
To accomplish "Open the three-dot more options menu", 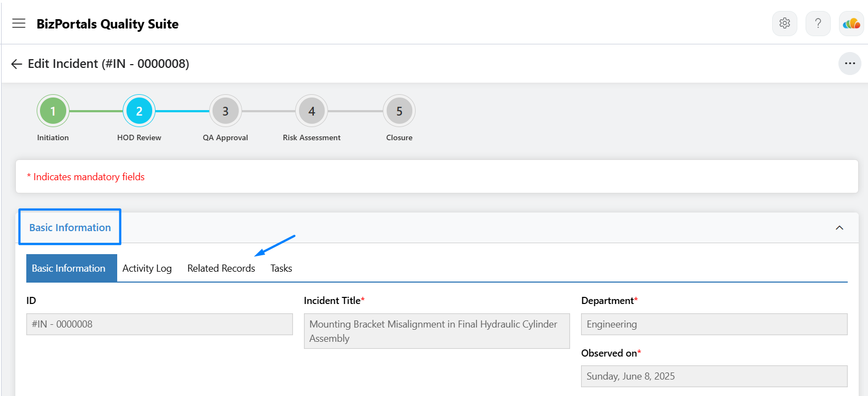I will 850,64.
